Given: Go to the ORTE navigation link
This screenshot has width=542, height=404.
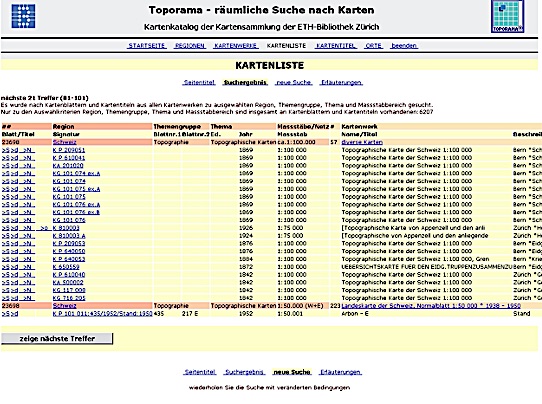Looking at the screenshot, I should coord(373,46).
